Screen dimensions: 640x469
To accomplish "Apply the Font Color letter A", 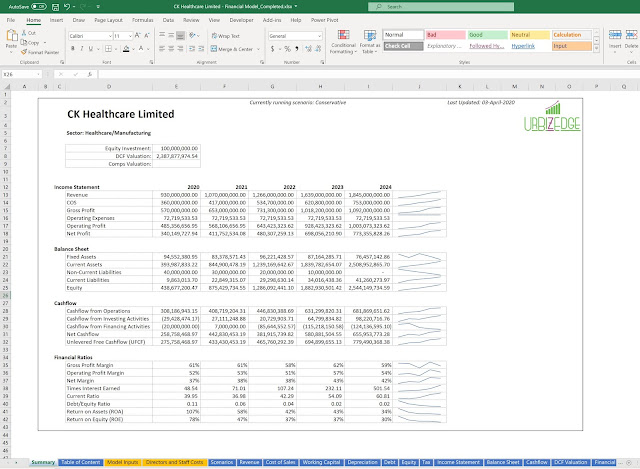I will click(x=141, y=49).
